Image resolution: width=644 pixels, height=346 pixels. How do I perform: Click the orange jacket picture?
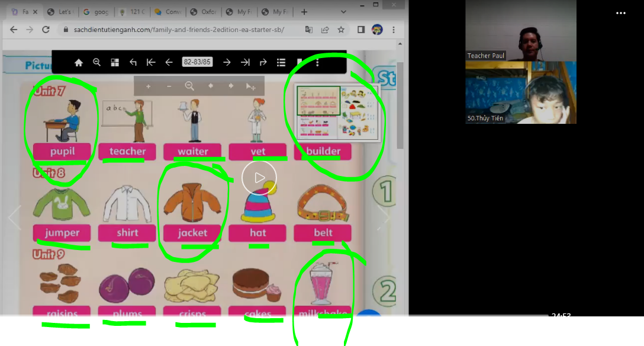tap(192, 202)
